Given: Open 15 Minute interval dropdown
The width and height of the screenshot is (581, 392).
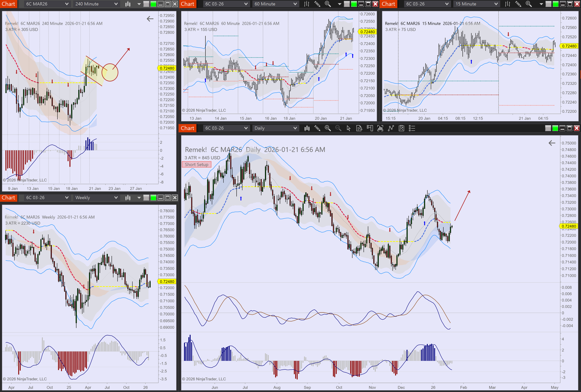Looking at the screenshot, I should [476, 4].
